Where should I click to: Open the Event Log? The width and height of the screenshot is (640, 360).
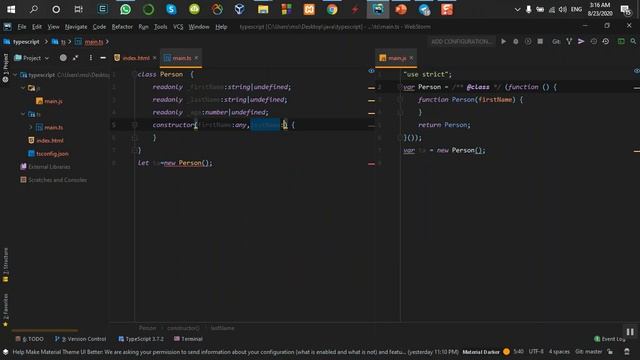tap(610, 339)
